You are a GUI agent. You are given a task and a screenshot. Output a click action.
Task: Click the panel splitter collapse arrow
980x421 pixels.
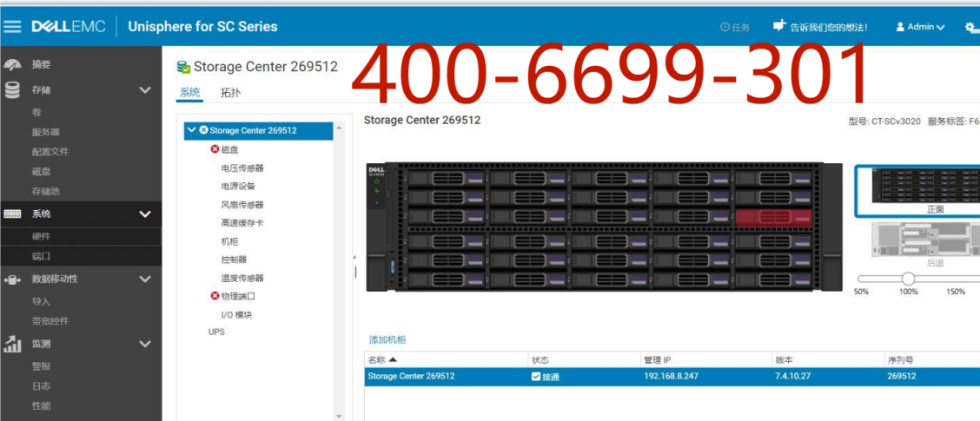tap(354, 257)
